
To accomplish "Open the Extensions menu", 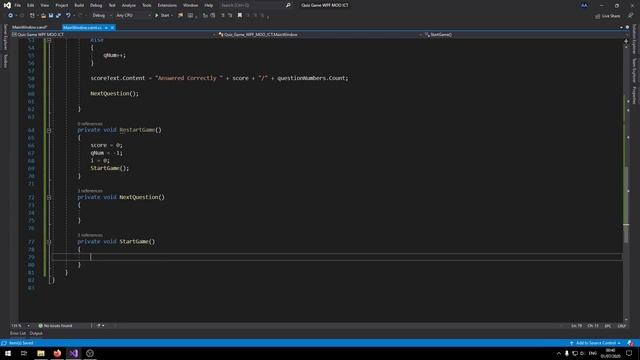I will click(167, 5).
